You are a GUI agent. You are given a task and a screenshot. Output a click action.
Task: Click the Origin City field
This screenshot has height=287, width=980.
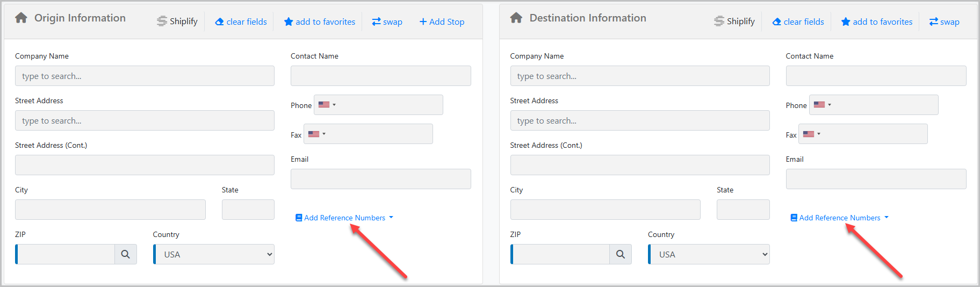(x=110, y=210)
